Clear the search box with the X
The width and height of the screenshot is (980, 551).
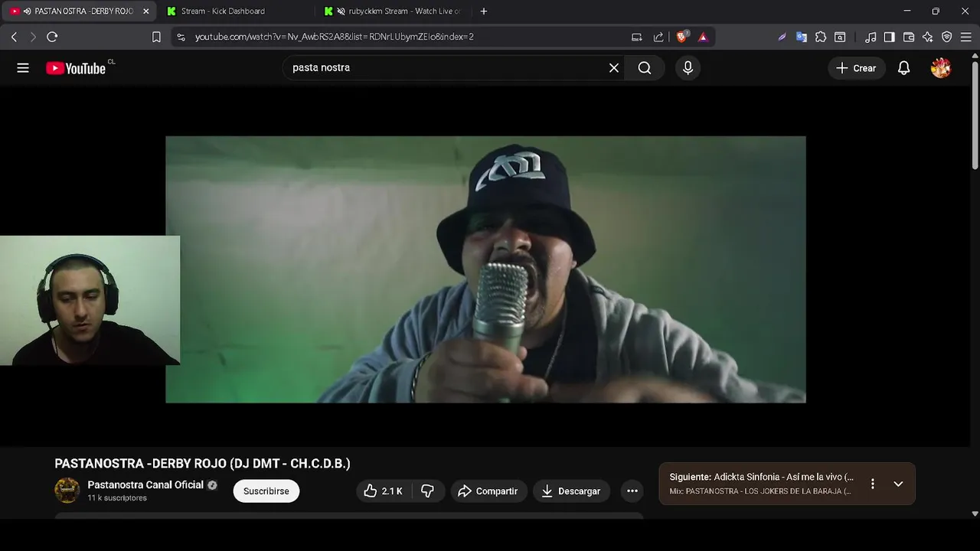coord(614,68)
